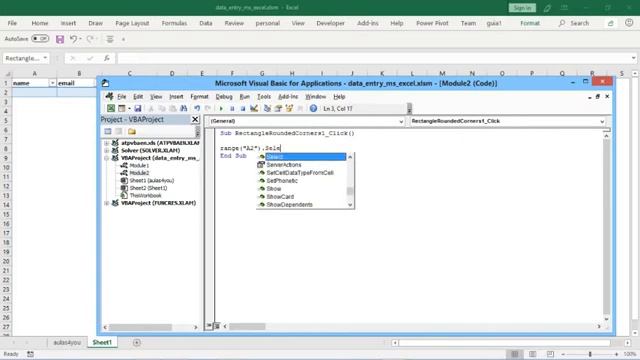The width and height of the screenshot is (640, 360).
Task: Click the Excel undo arrow in quick access toolbar
Action: [73, 39]
